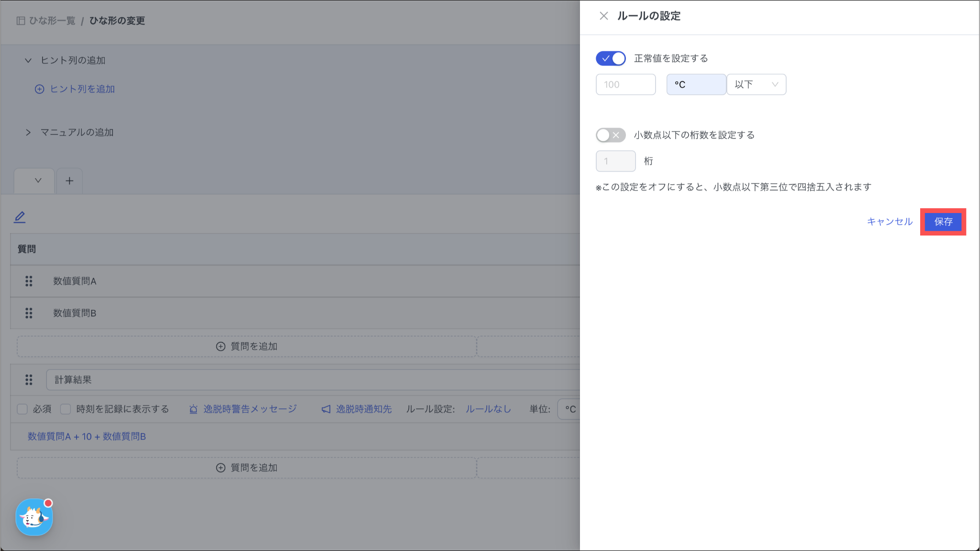
Task: Check 時刻を記録に表示する checkbox
Action: click(x=66, y=409)
